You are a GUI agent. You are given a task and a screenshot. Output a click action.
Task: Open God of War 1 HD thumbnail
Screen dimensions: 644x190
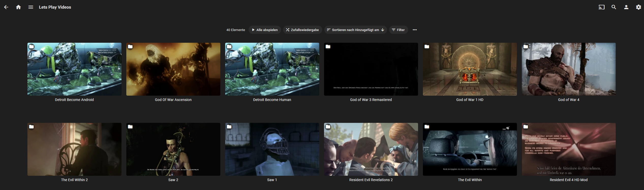[x=470, y=69]
